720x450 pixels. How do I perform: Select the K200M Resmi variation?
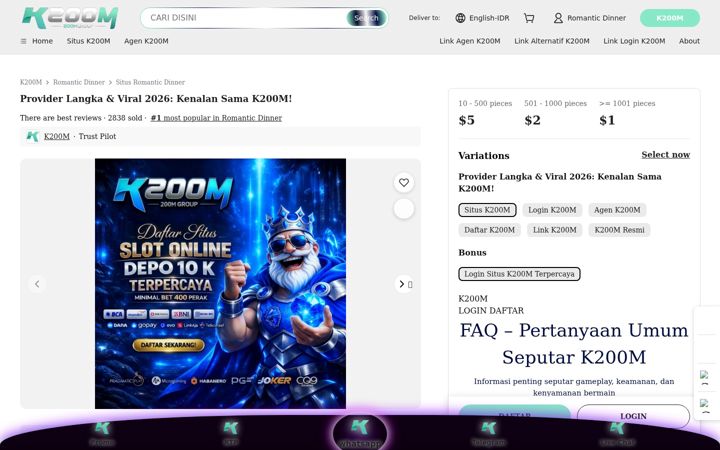619,230
